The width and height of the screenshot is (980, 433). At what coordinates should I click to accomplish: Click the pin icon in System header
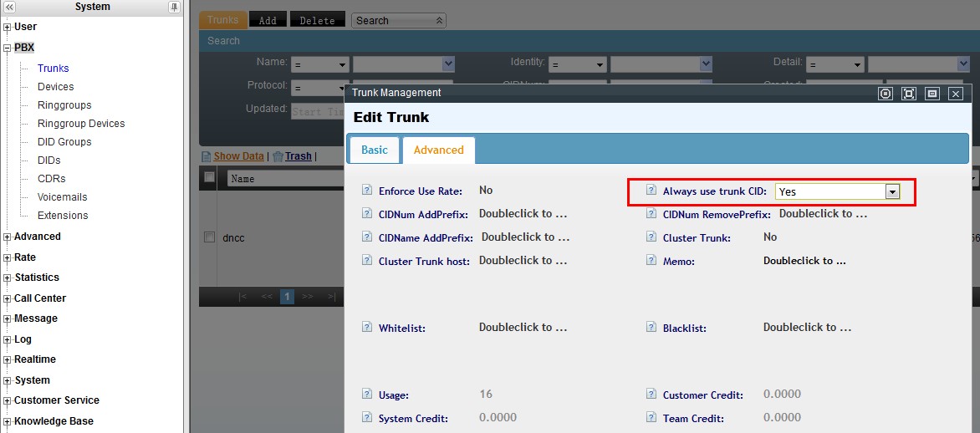pos(174,7)
